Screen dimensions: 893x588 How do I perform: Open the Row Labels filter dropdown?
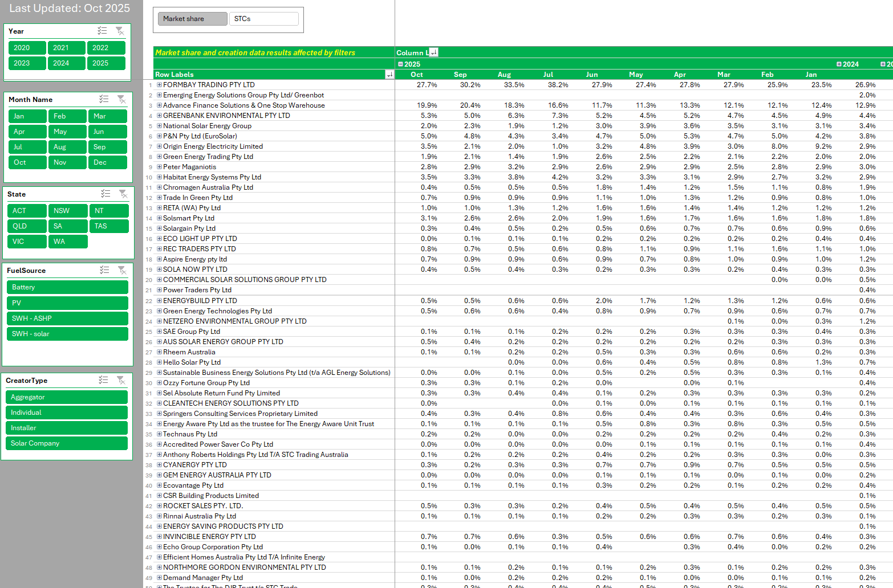tap(389, 75)
